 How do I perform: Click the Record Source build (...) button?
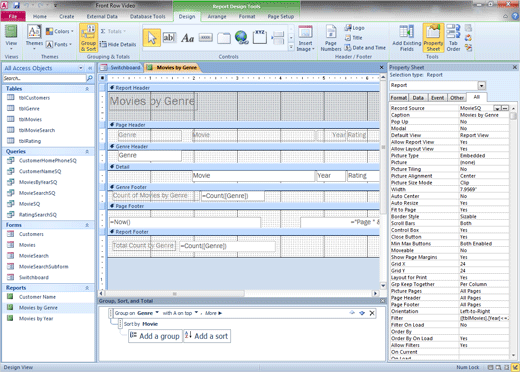point(505,108)
